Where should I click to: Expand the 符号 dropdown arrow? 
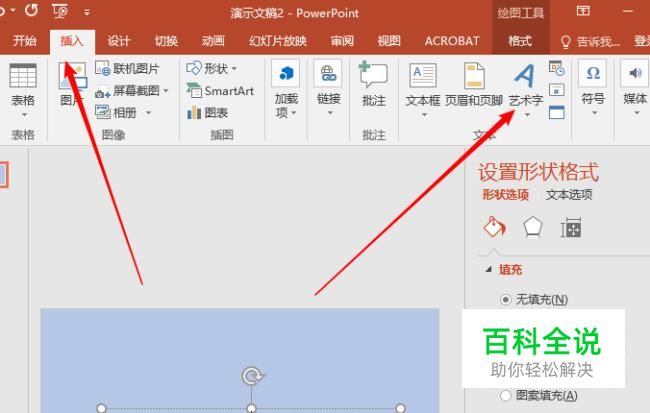point(594,113)
